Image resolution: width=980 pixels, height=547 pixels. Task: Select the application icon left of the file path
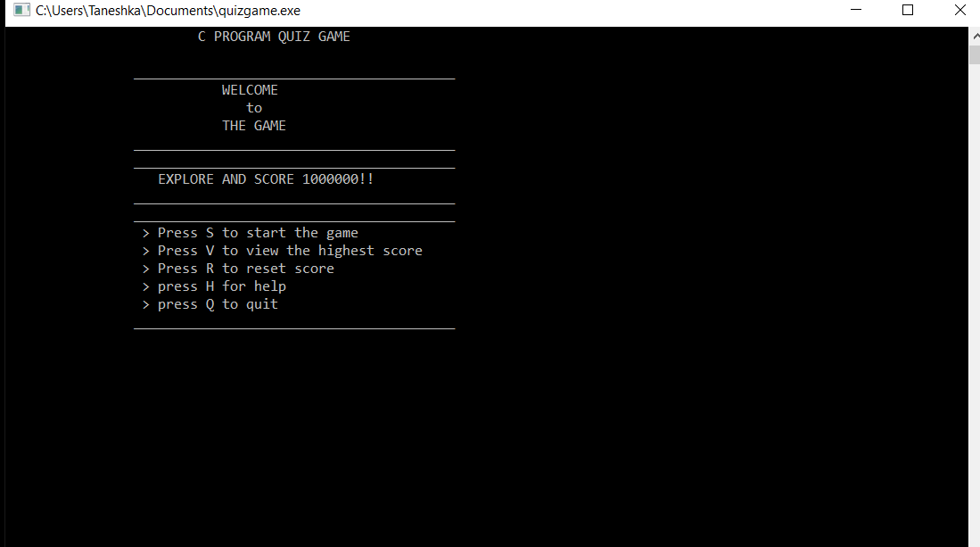click(x=21, y=11)
